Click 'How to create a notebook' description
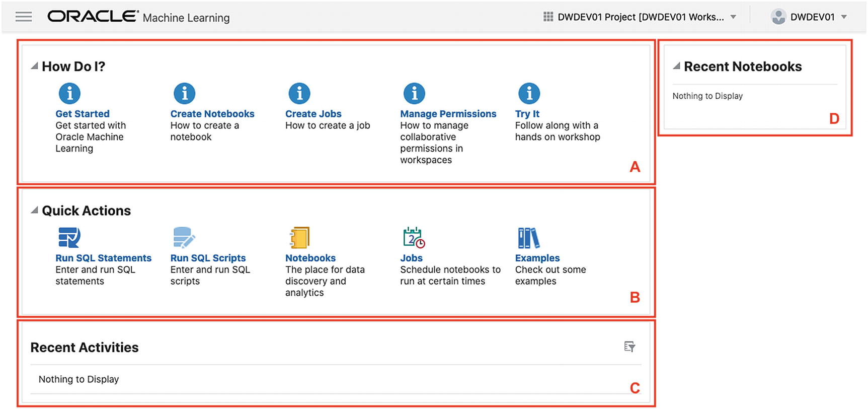 [205, 131]
